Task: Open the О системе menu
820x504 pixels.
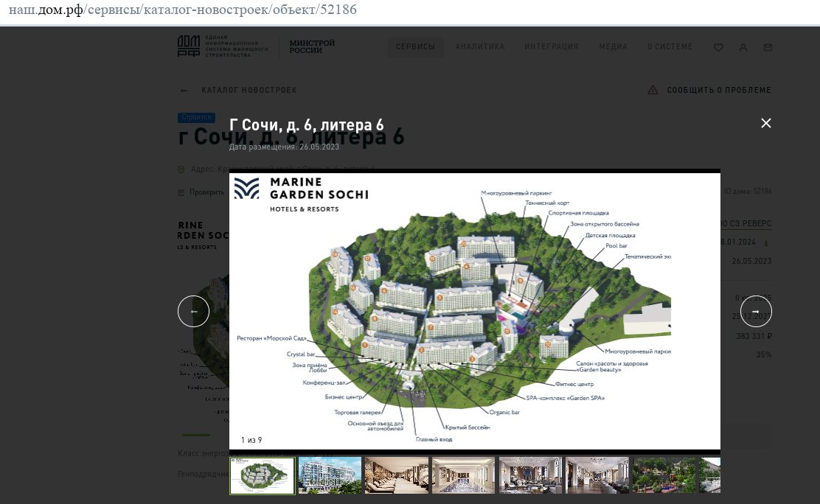Action: pos(670,46)
